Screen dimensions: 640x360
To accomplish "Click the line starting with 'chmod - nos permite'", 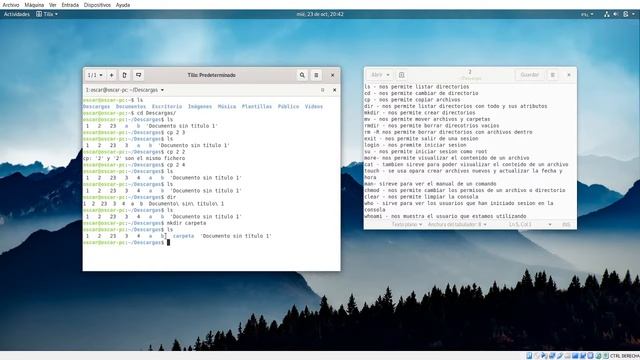I will pos(465,190).
